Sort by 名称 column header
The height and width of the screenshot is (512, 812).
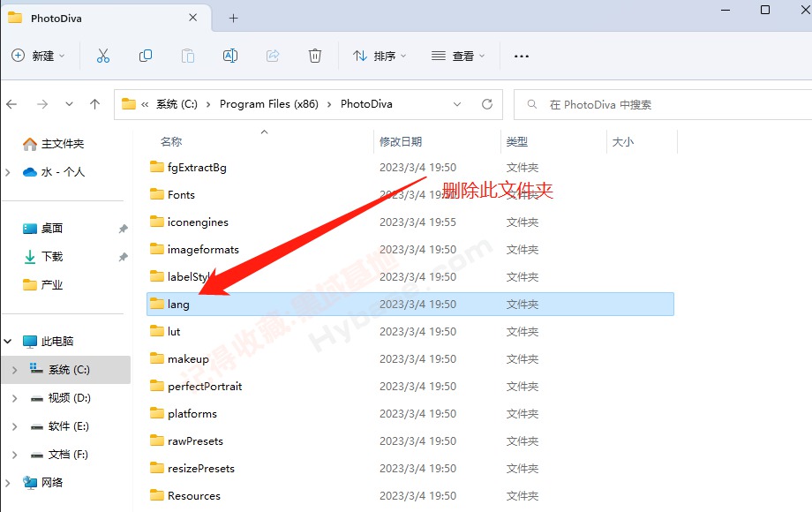point(171,142)
